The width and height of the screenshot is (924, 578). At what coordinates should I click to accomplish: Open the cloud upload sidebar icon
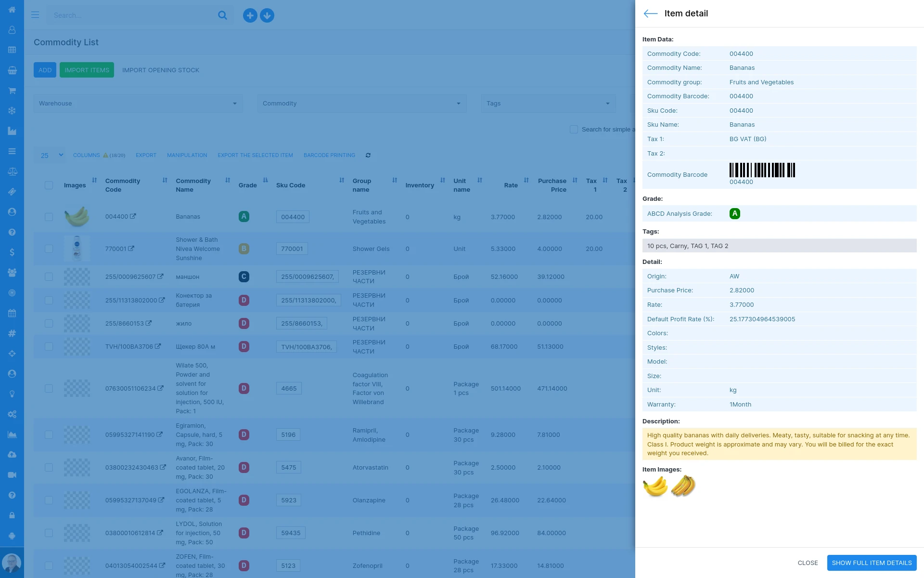coord(12,455)
